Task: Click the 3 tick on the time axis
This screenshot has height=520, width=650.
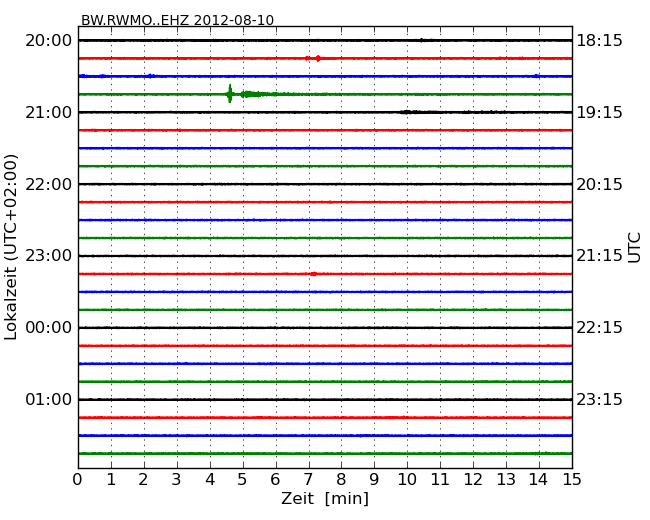Action: coord(177,479)
